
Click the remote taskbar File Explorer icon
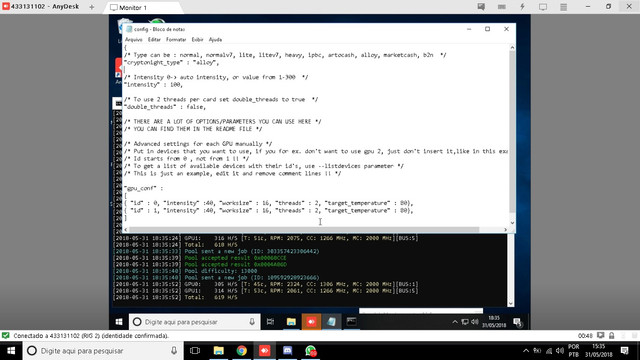[x=291, y=322]
